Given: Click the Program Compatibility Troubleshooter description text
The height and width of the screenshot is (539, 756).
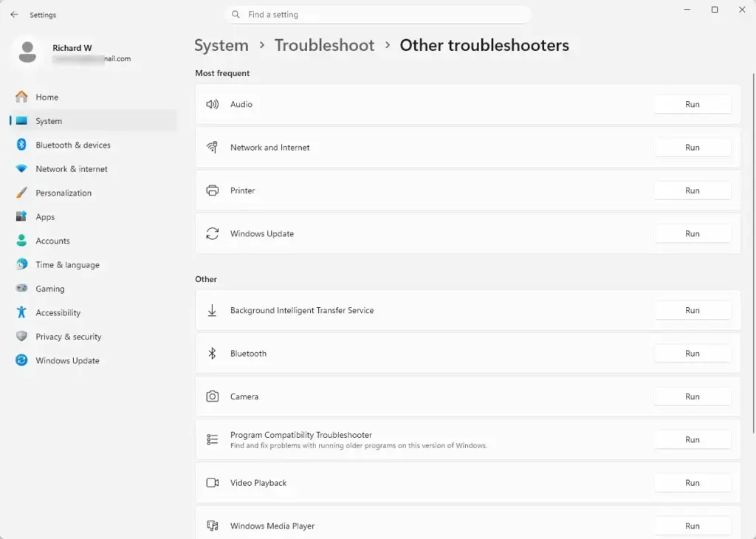Looking at the screenshot, I should (359, 445).
